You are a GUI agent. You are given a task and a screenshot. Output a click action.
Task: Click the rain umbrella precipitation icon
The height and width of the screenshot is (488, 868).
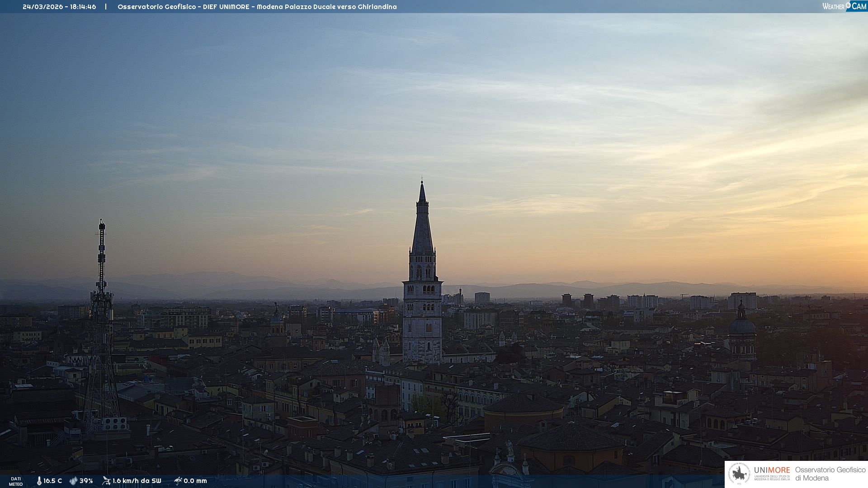(178, 481)
